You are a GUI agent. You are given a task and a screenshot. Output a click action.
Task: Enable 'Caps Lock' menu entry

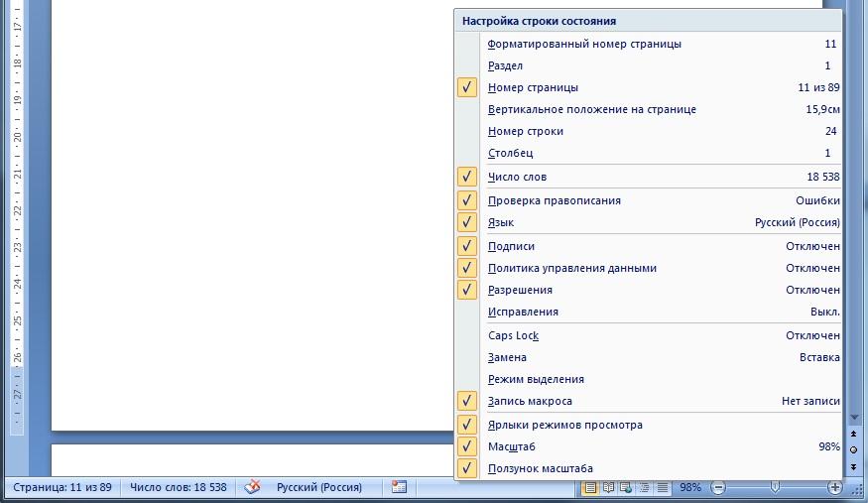click(648, 335)
